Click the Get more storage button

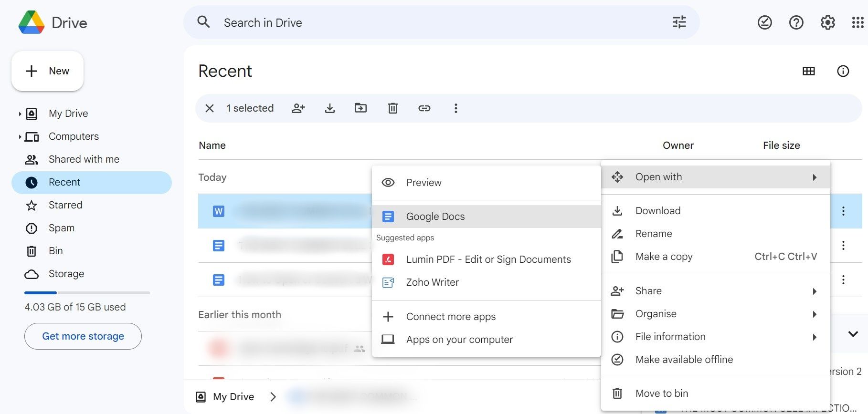coord(83,336)
